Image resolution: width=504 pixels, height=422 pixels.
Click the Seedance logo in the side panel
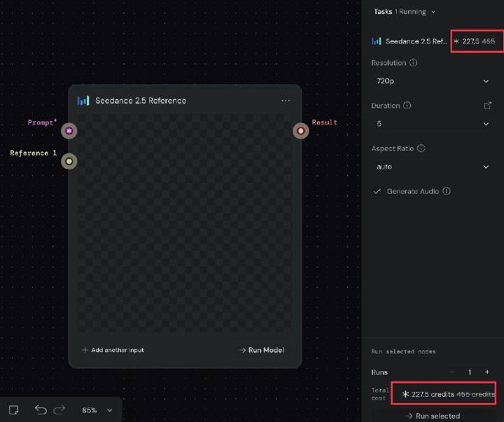pos(376,41)
